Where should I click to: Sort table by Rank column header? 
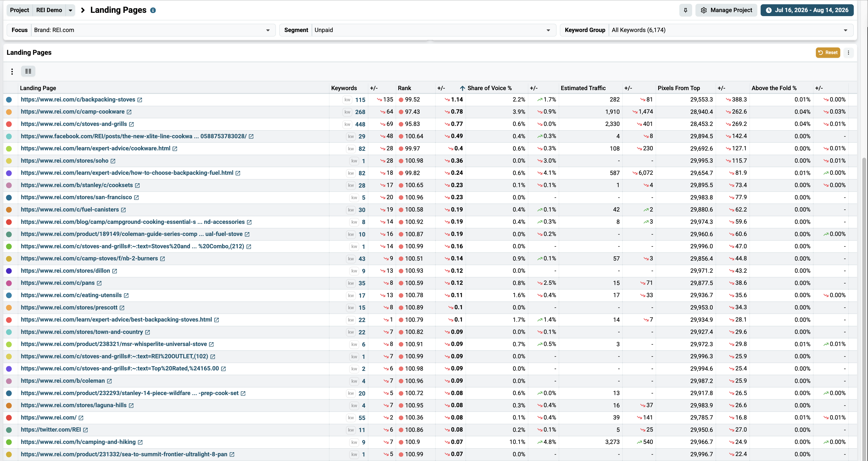pos(404,88)
